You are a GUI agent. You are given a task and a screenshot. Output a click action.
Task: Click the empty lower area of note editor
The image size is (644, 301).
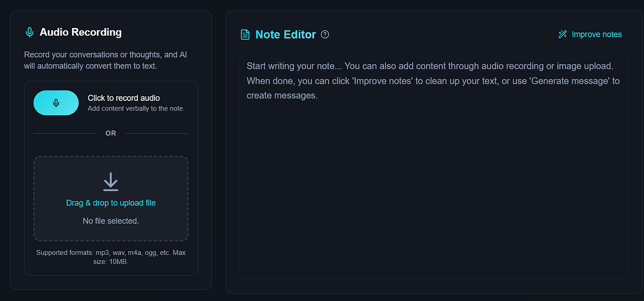[434, 201]
